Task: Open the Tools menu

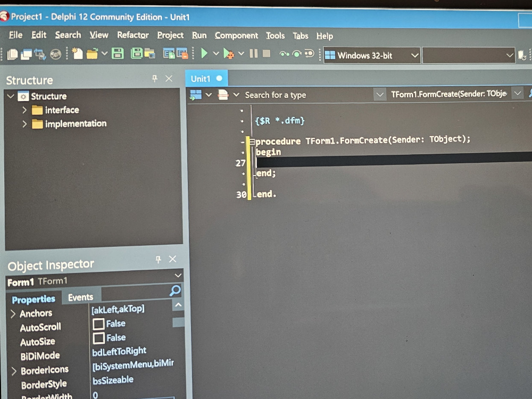Action: tap(275, 36)
